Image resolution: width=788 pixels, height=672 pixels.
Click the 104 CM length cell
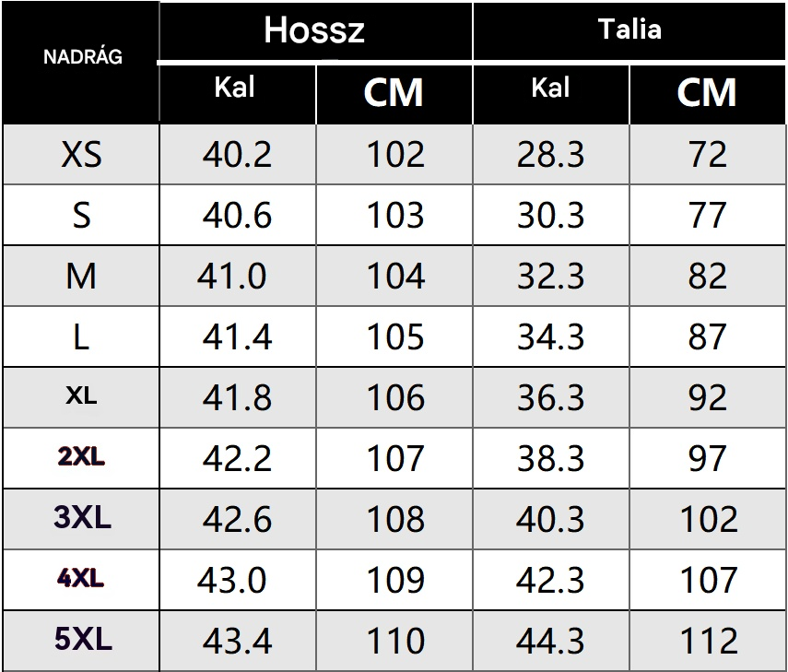click(x=395, y=277)
